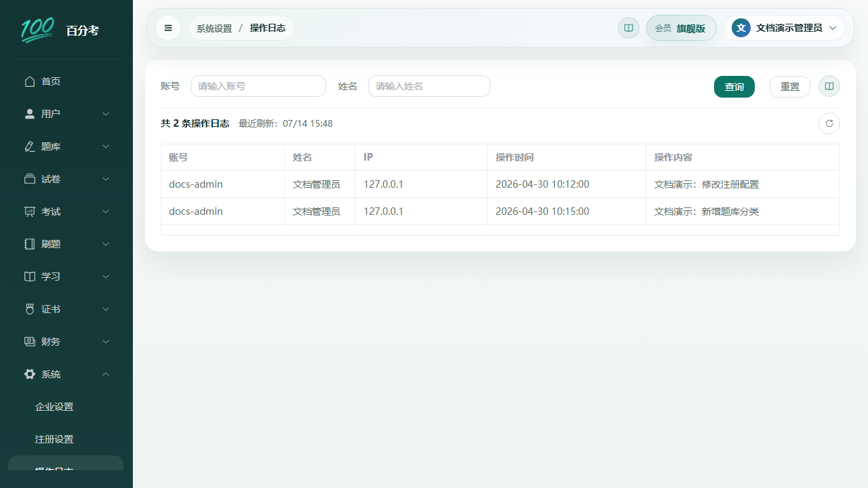Click the 操作内容 column header
Image resolution: width=868 pixels, height=488 pixels.
click(743, 157)
